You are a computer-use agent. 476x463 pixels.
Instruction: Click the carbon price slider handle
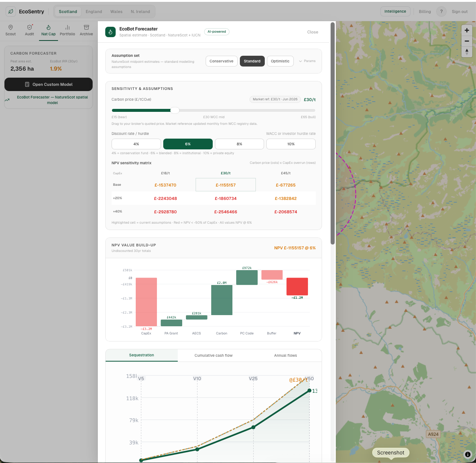click(175, 110)
